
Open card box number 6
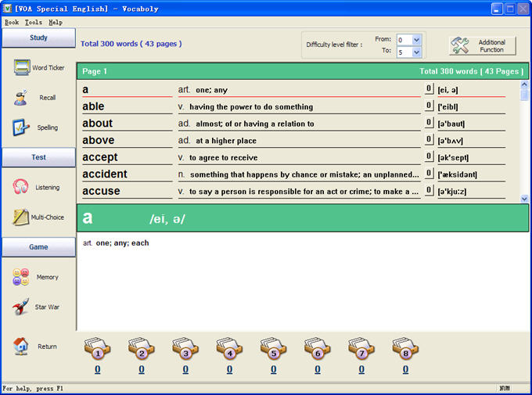click(x=317, y=348)
